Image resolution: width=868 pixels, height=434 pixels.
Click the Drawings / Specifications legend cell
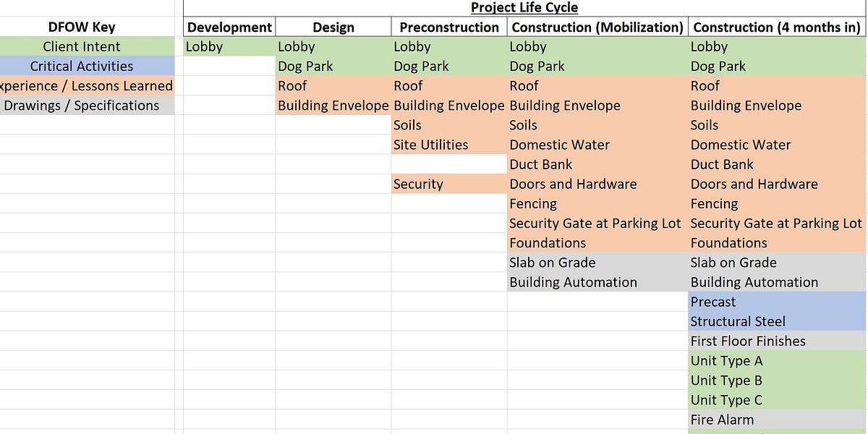[x=82, y=105]
